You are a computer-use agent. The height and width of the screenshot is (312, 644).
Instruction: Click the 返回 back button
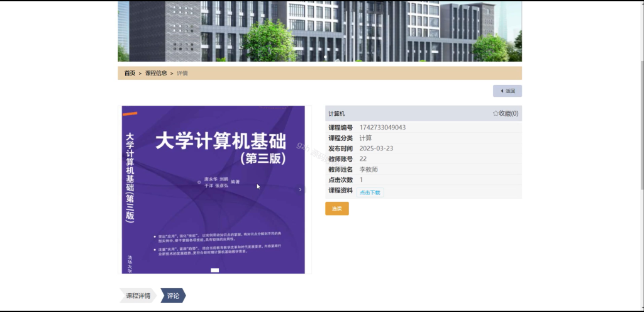point(508,91)
